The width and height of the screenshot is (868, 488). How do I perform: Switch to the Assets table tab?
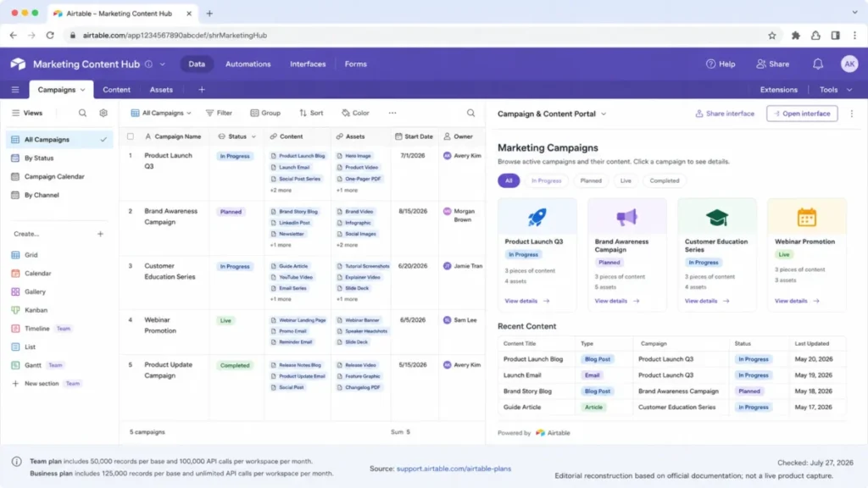click(161, 90)
